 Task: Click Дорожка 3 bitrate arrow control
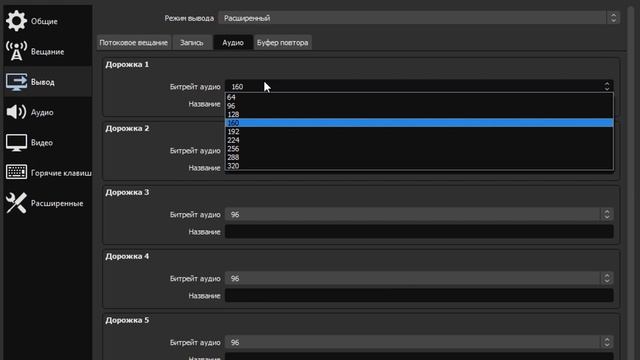coord(607,214)
